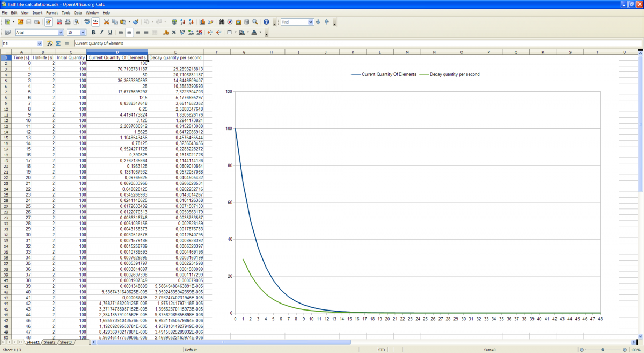This screenshot has height=353, width=644.
Task: Apply percent number format
Action: (174, 33)
